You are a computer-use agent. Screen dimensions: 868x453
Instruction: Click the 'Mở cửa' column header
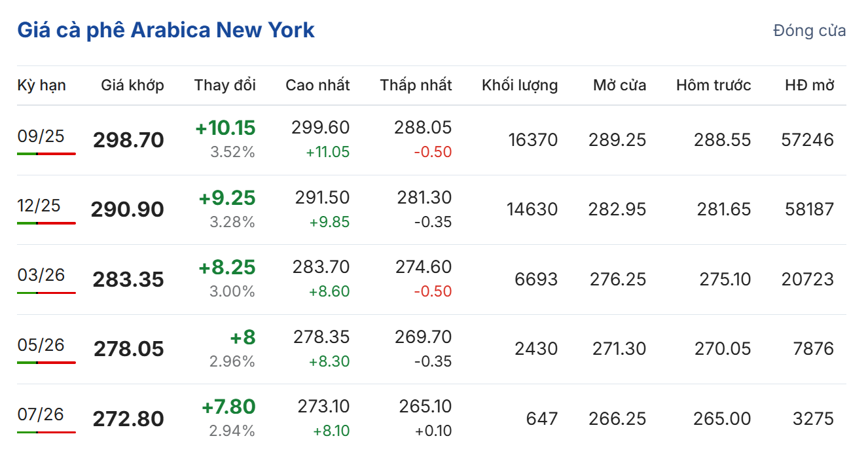[x=619, y=85]
